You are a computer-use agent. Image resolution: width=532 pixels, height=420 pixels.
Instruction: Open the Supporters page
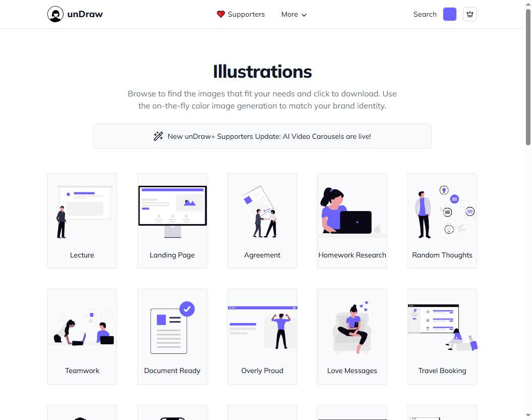[x=246, y=14]
